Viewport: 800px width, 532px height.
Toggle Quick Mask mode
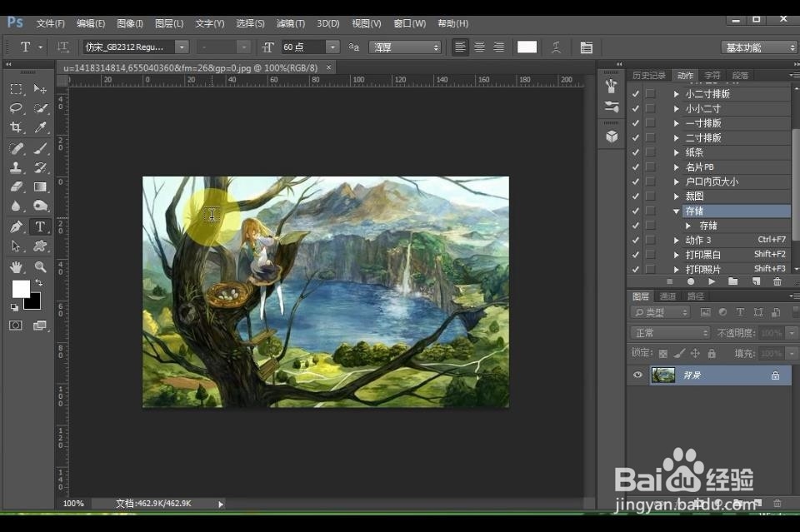[x=16, y=325]
